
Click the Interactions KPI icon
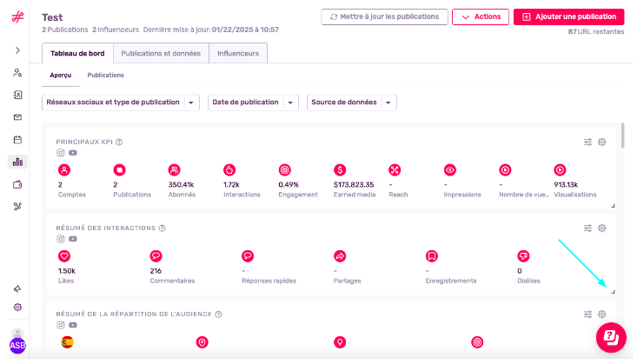(229, 170)
